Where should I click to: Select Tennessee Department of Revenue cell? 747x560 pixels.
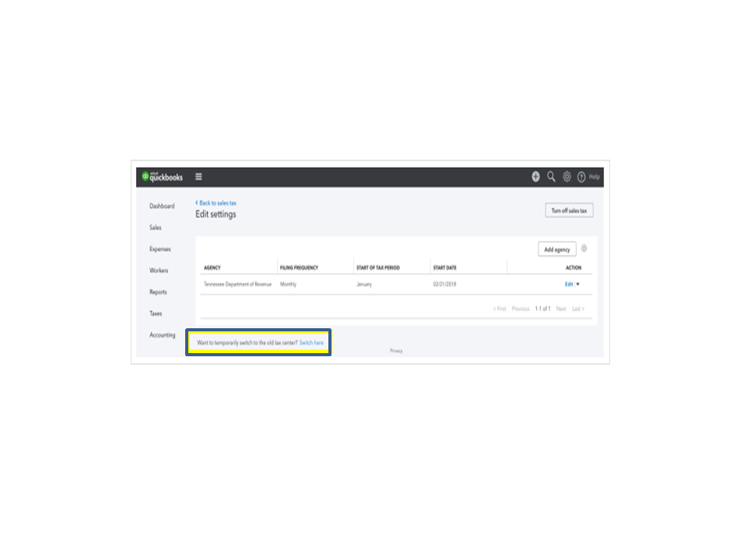coord(238,285)
